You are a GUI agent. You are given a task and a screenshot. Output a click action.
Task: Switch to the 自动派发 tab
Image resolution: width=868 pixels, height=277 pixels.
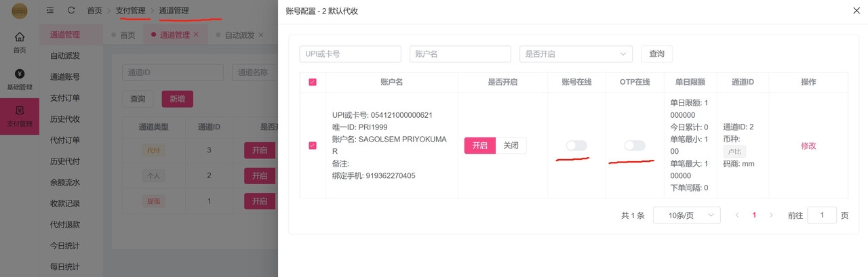239,35
